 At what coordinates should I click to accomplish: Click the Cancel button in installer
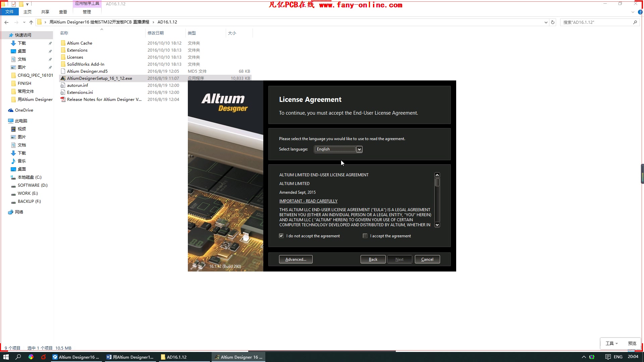427,259
